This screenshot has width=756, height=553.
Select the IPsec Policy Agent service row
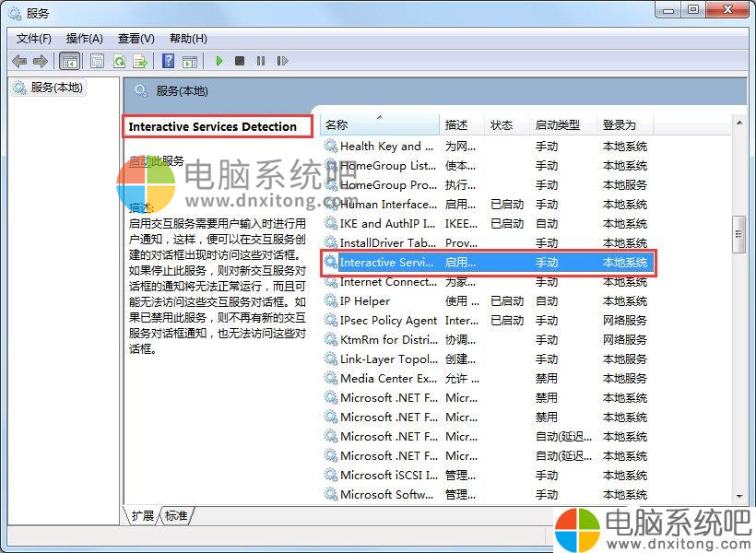tap(487, 320)
